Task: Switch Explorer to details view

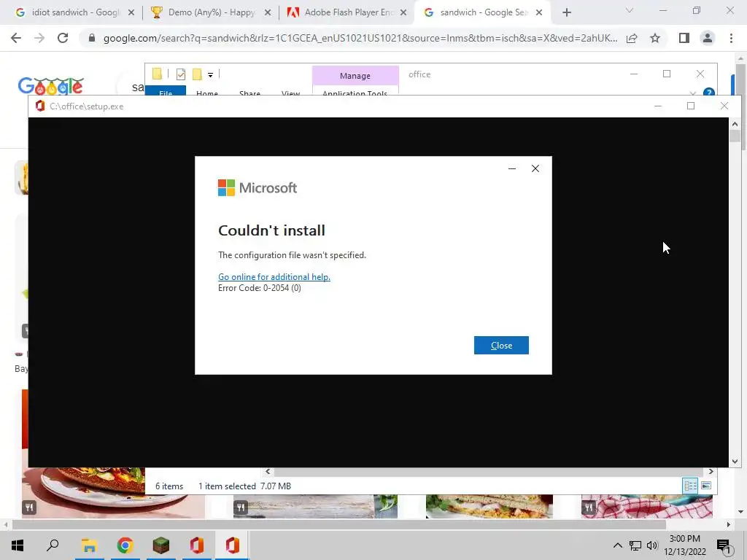Action: (690, 486)
